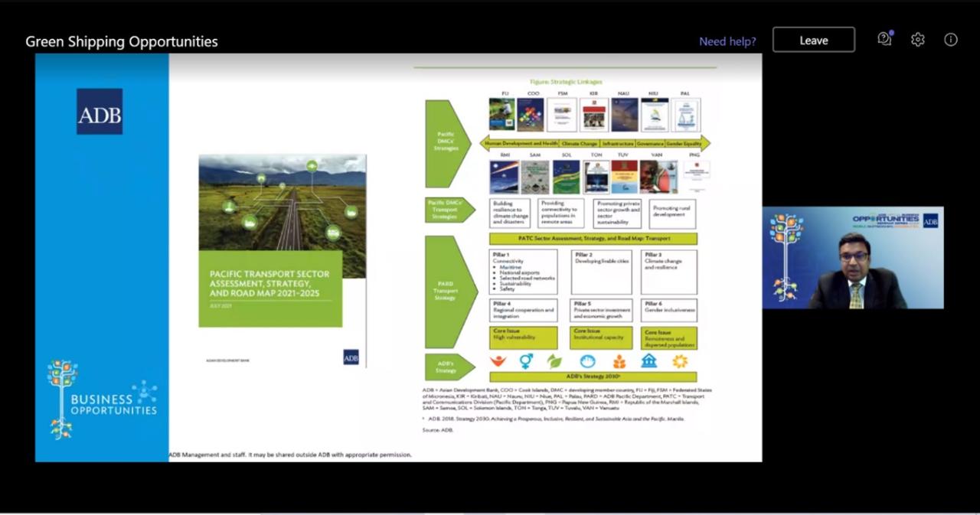Click the yellow sun-shaped icon in strategy row

(x=680, y=361)
